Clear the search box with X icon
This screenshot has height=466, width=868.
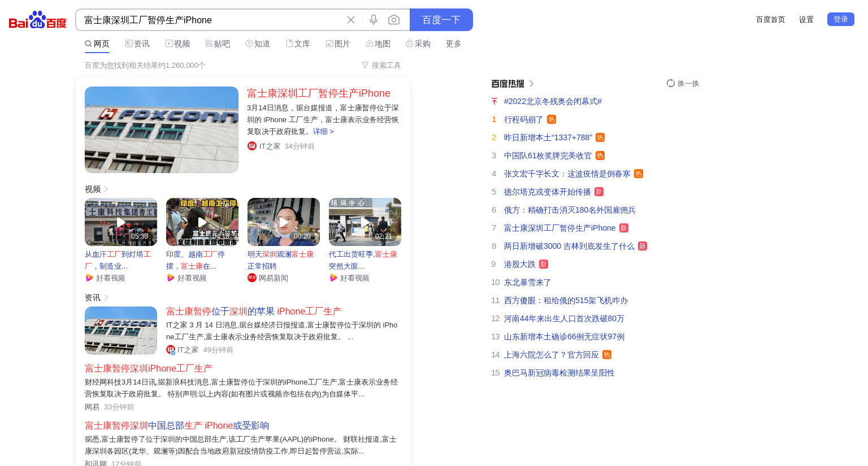[351, 20]
